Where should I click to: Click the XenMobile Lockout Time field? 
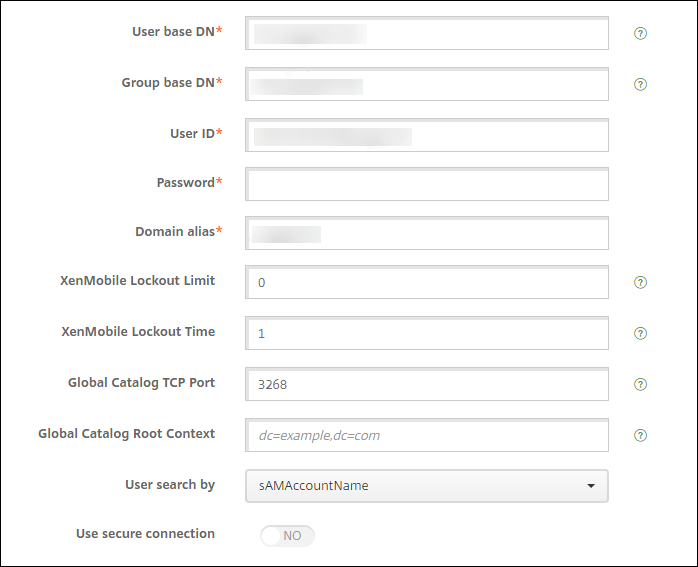click(426, 333)
